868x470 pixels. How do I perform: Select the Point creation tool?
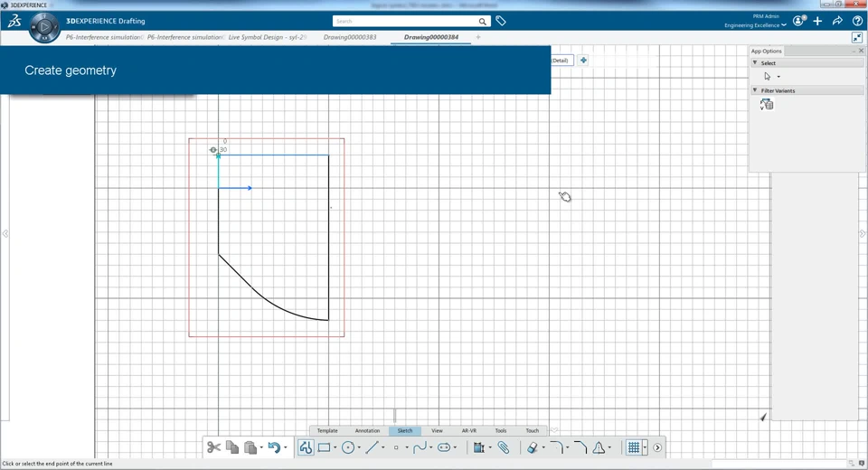tap(396, 447)
